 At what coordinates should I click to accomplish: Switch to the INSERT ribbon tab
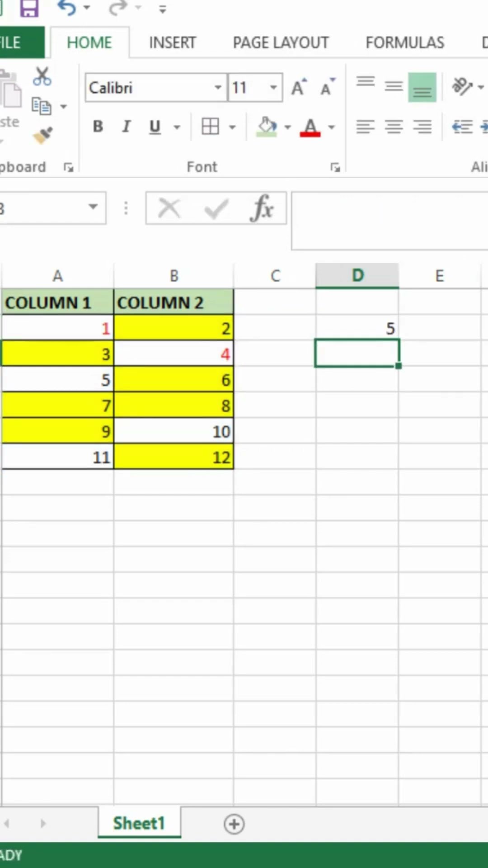[172, 42]
